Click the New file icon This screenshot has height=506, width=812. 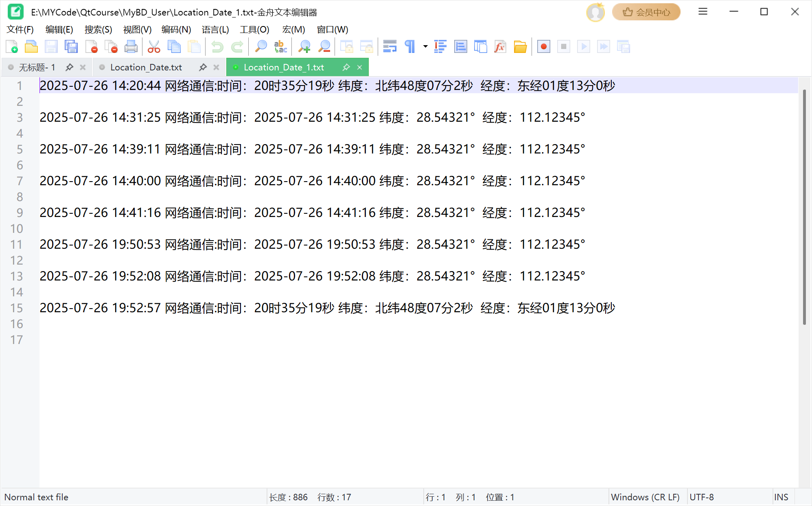tap(12, 47)
